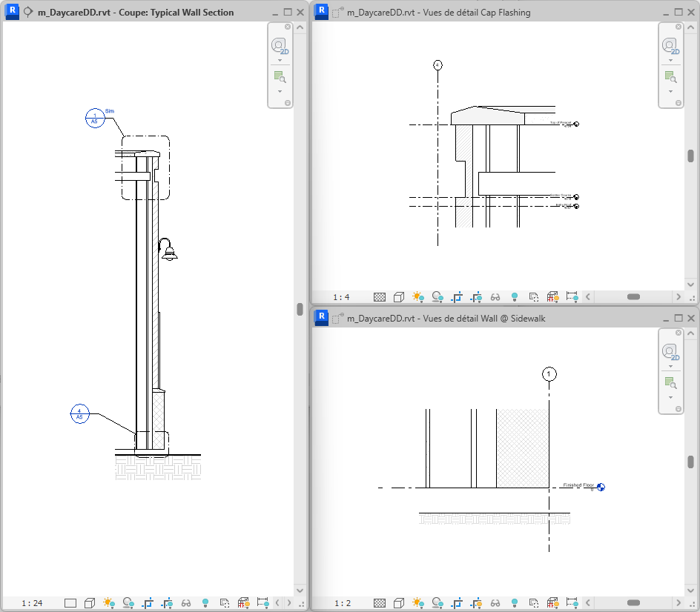700x612 pixels.
Task: Change detail level in Wall @ Sidewalk view
Action: click(x=380, y=603)
